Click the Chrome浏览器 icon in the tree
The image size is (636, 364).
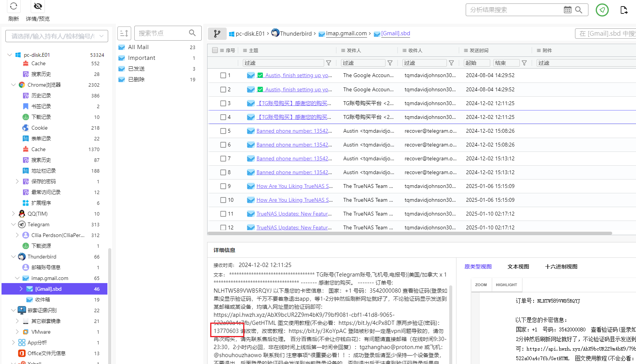[x=22, y=85]
